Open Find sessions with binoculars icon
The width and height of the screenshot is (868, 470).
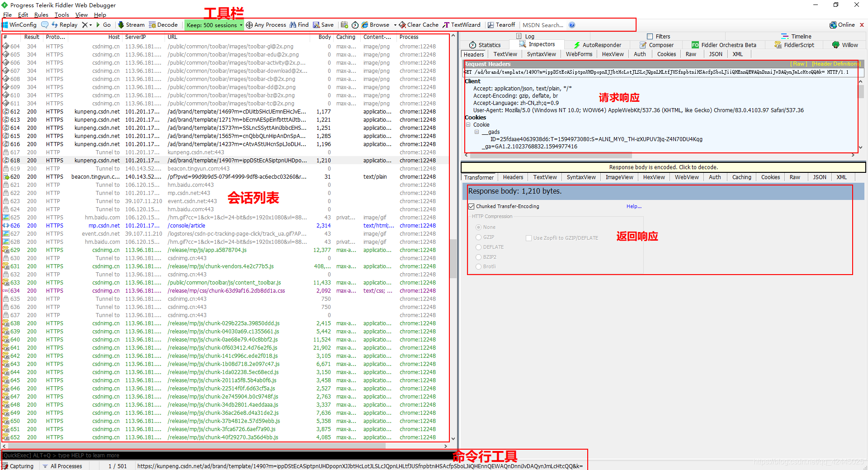pyautogui.click(x=299, y=25)
